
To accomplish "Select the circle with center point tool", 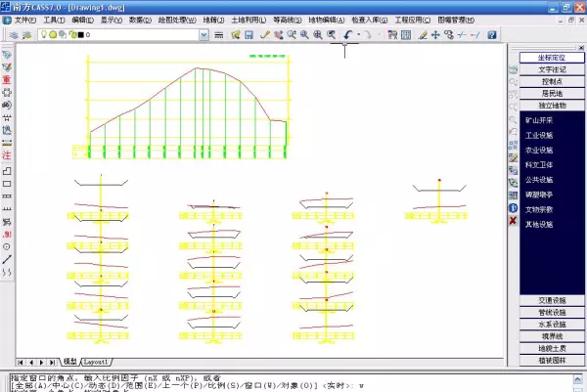I will [7, 247].
